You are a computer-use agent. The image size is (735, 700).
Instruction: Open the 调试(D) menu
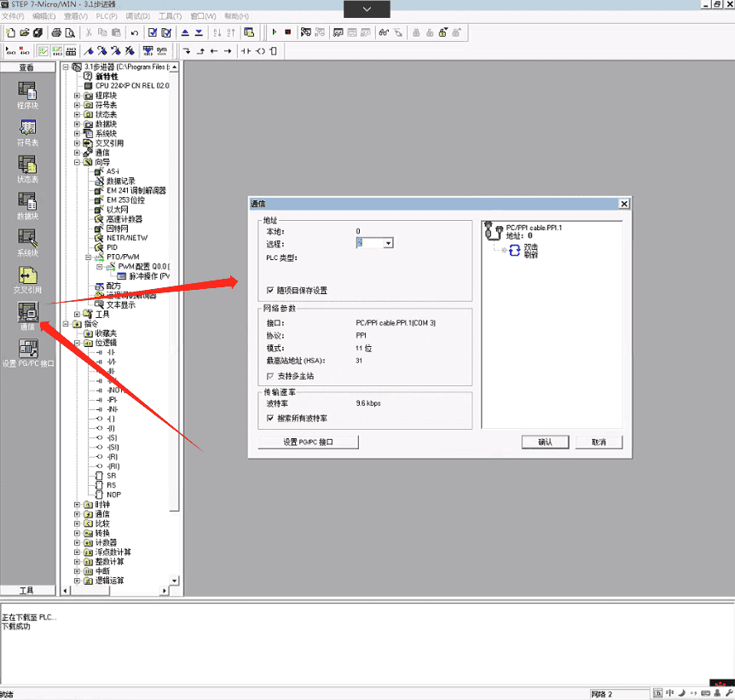[140, 15]
